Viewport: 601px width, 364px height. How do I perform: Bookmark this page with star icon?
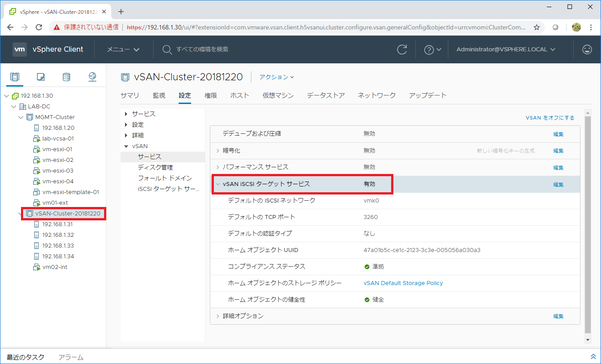[537, 27]
